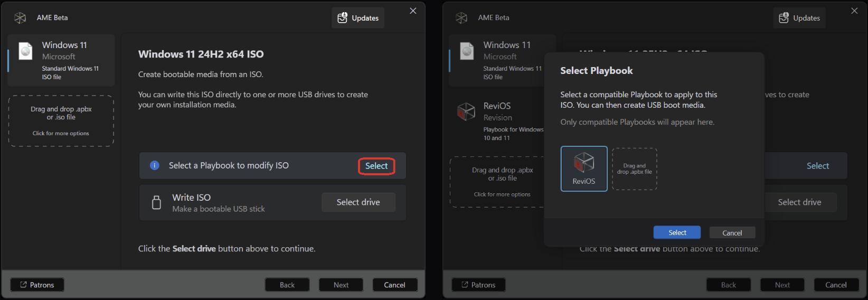The width and height of the screenshot is (868, 300).
Task: Select Windows 11 ISO entry in left window
Action: 61,60
